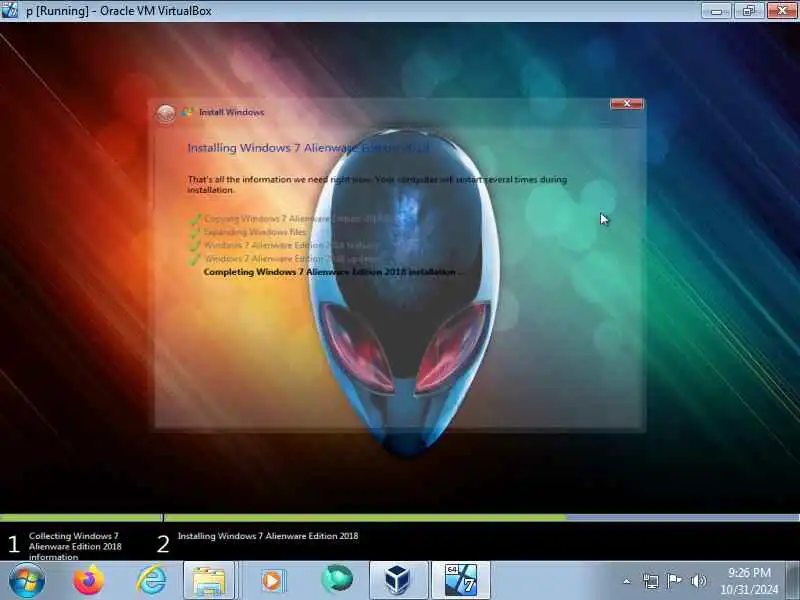Click the Windows flag icon in dialog title
Image resolution: width=800 pixels, height=600 pixels.
(187, 112)
